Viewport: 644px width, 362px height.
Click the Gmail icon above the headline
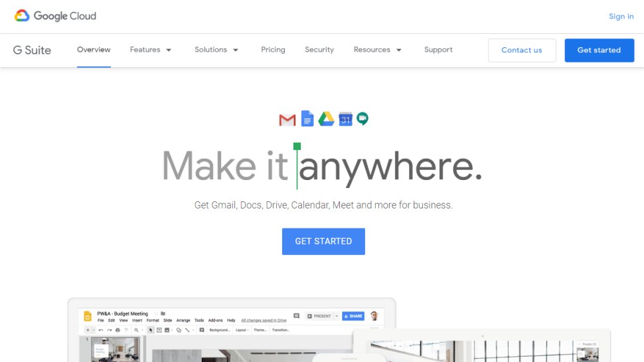point(287,120)
